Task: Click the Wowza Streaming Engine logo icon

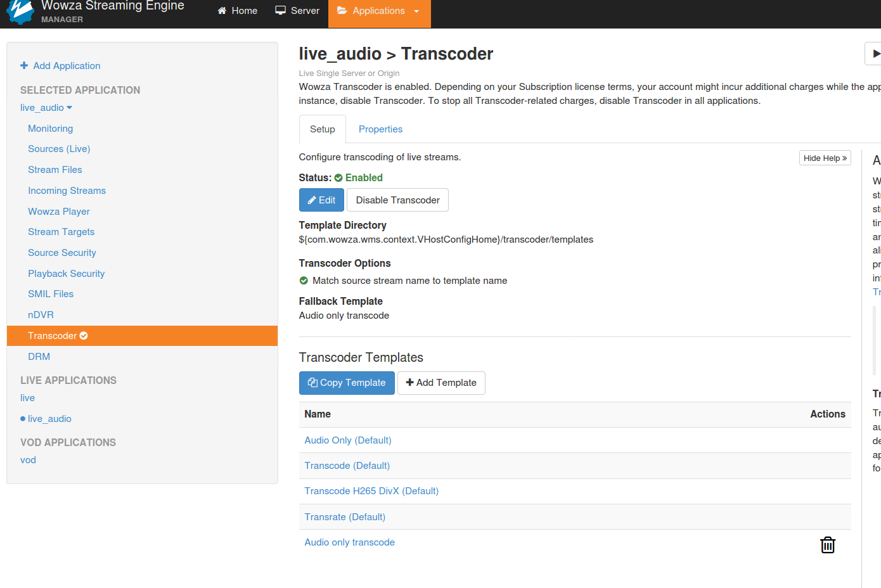Action: pos(20,12)
